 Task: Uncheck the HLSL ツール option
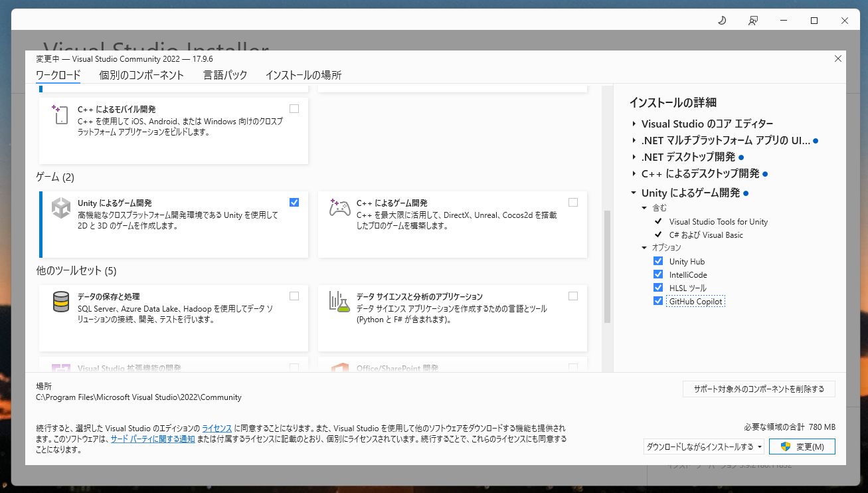[x=658, y=288]
